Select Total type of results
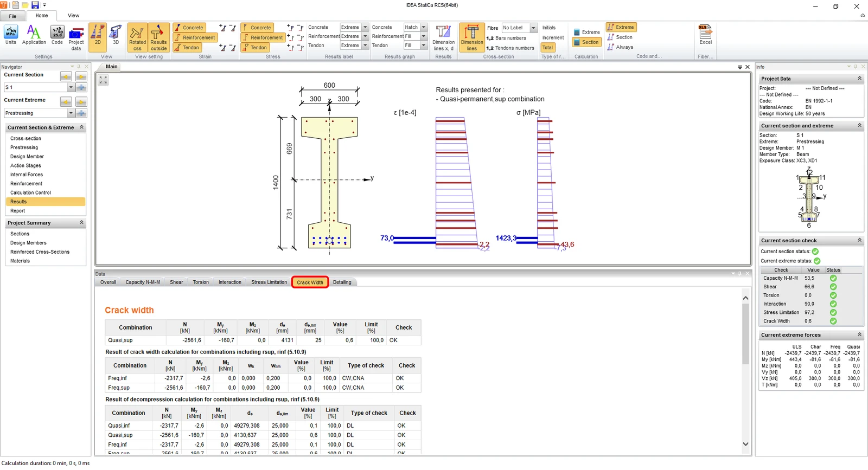 coord(548,48)
